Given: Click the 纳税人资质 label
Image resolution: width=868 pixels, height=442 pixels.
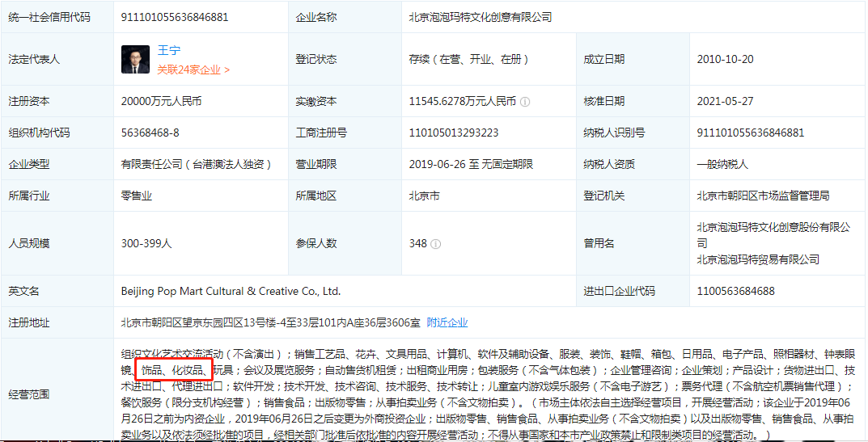Looking at the screenshot, I should pyautogui.click(x=608, y=164).
